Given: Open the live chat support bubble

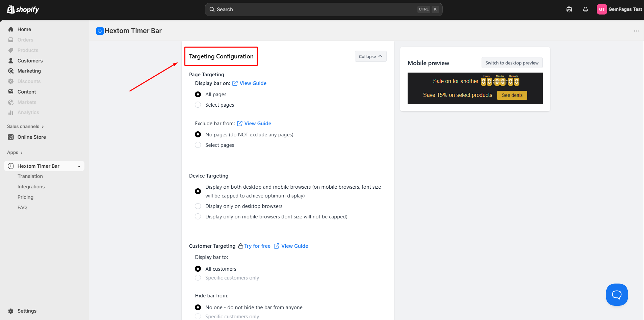Looking at the screenshot, I should point(617,295).
